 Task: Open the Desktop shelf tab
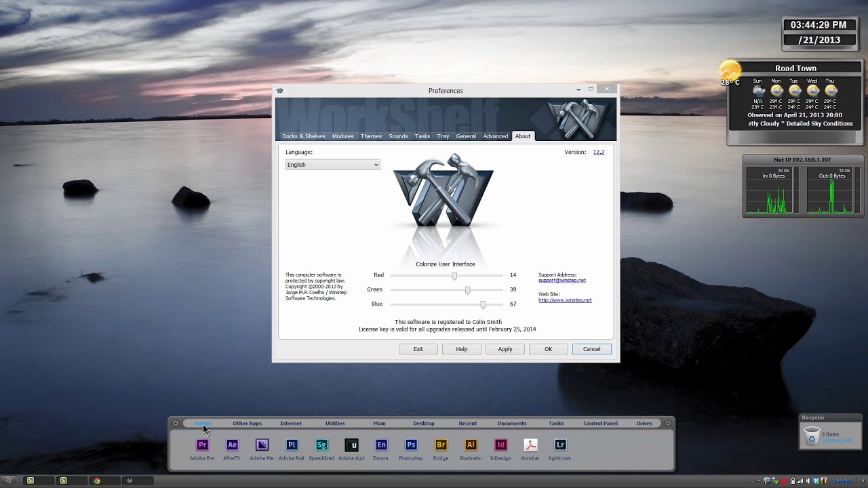pos(424,424)
